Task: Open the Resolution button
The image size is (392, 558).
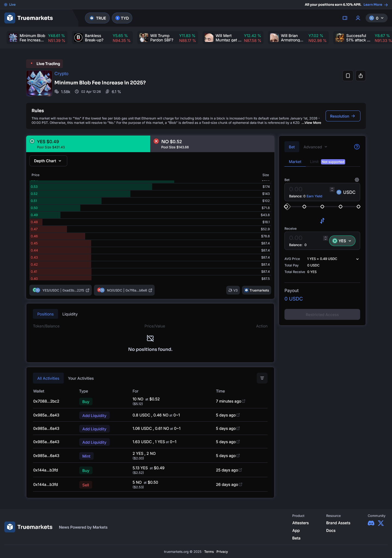Action: [343, 116]
